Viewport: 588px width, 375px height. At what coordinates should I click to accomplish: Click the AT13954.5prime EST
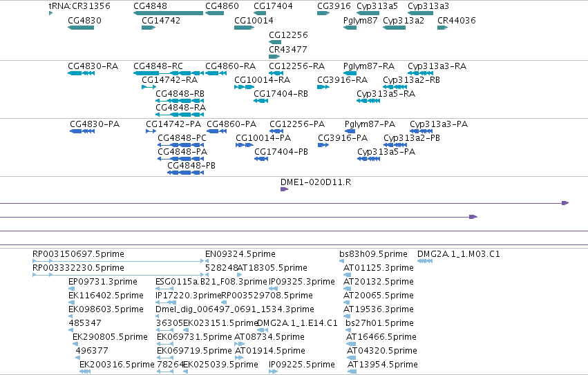click(352, 372)
